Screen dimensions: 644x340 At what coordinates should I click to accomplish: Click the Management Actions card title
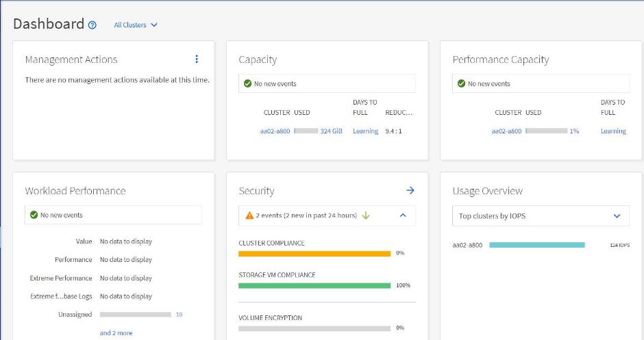click(71, 60)
